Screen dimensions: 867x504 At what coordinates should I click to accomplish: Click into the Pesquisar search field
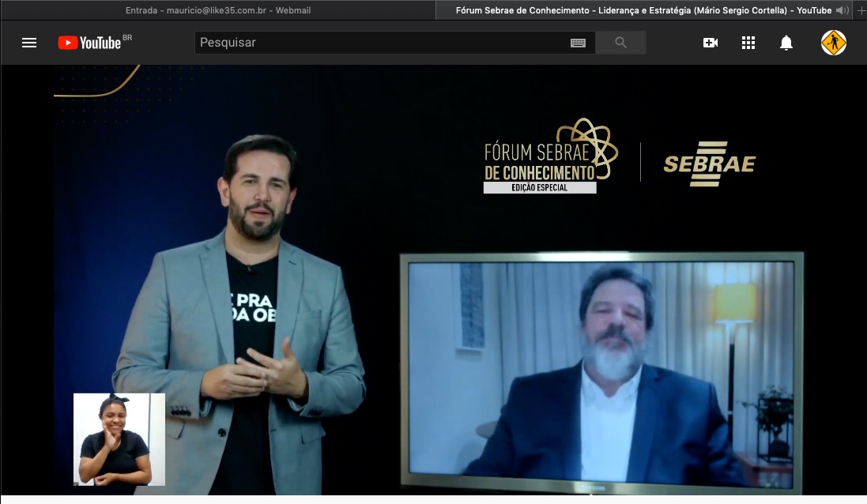point(379,43)
